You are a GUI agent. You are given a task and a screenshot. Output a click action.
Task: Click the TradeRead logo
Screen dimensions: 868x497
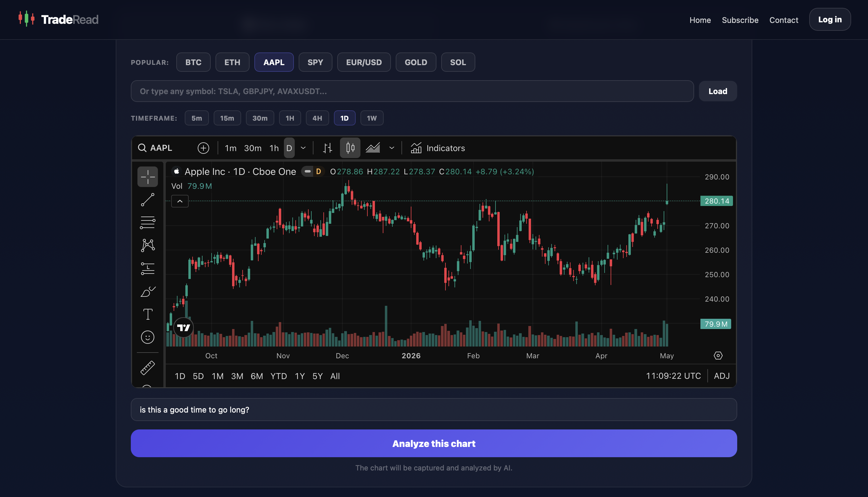[x=58, y=19]
